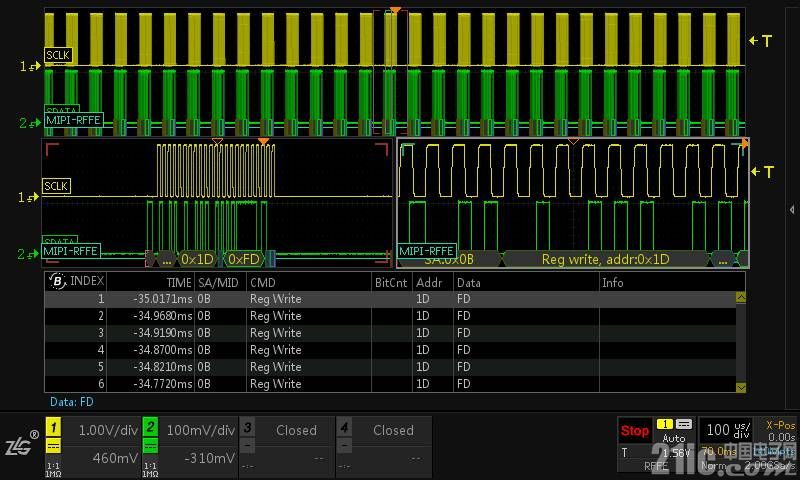
Task: Select MIPI-RFFE label in lower-right window
Action: (x=426, y=251)
